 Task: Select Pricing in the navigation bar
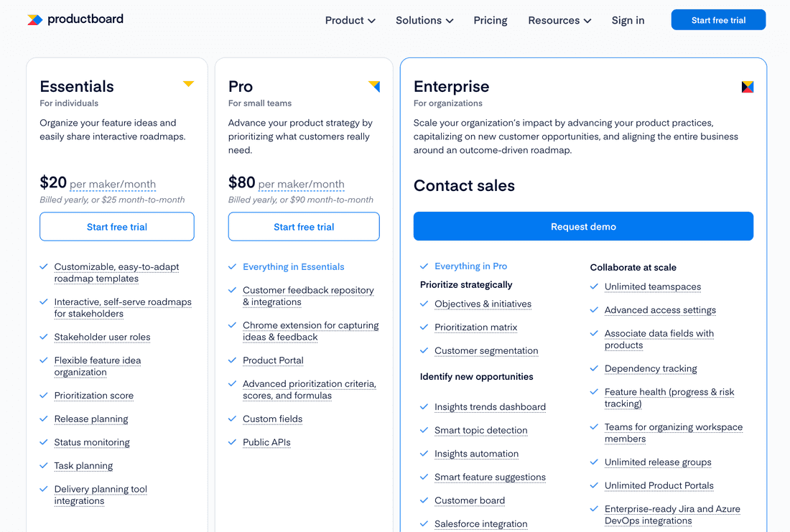tap(490, 20)
